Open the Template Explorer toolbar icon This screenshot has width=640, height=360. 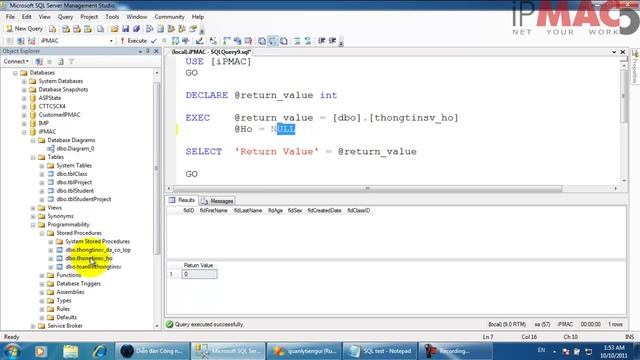(182, 29)
